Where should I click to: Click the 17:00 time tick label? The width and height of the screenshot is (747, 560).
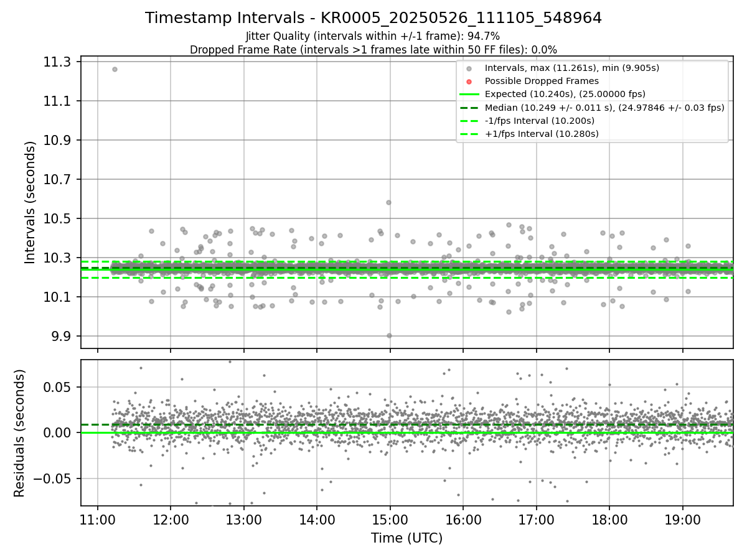(x=537, y=520)
